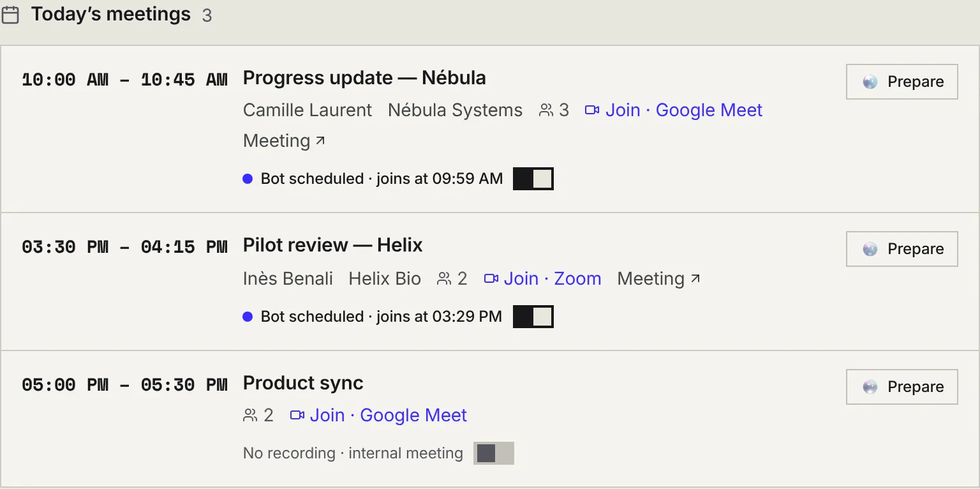This screenshot has height=489, width=980.
Task: Join the Nébula meeting via Google Meet
Action: (x=674, y=110)
